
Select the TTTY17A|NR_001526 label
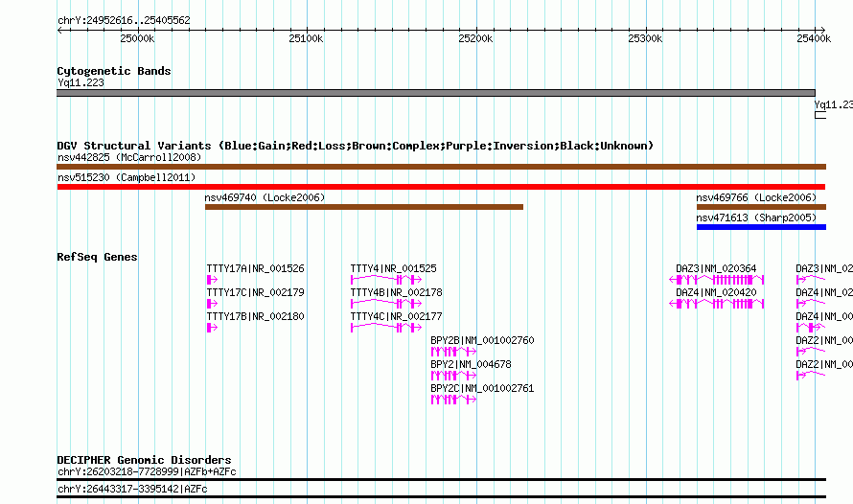(x=256, y=268)
